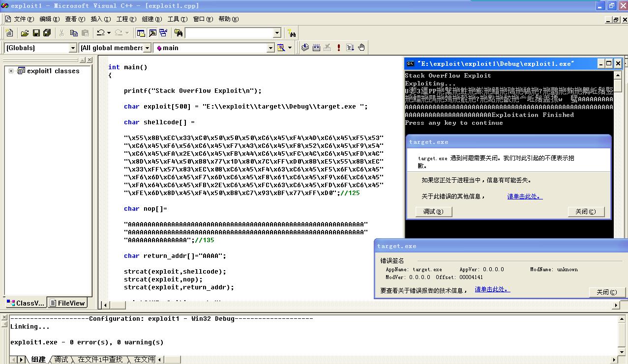Click the Undo arrow icon
Screen dimensions: 628x364
(x=100, y=33)
